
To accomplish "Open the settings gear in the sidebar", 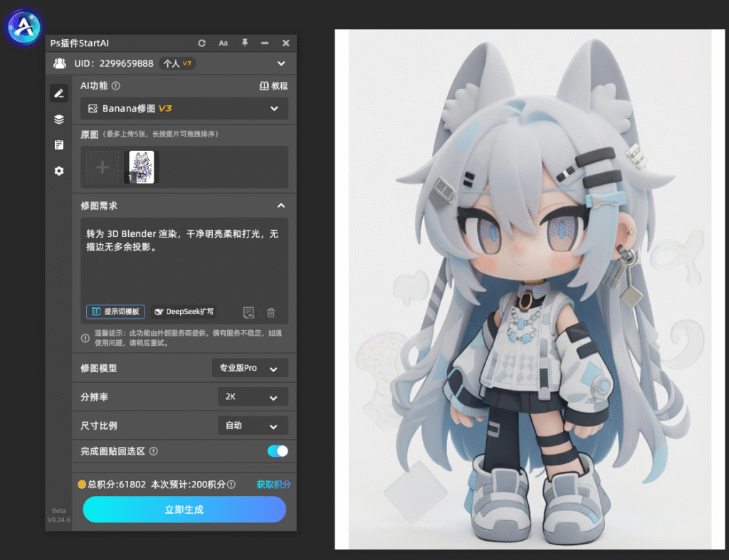I will (x=59, y=171).
